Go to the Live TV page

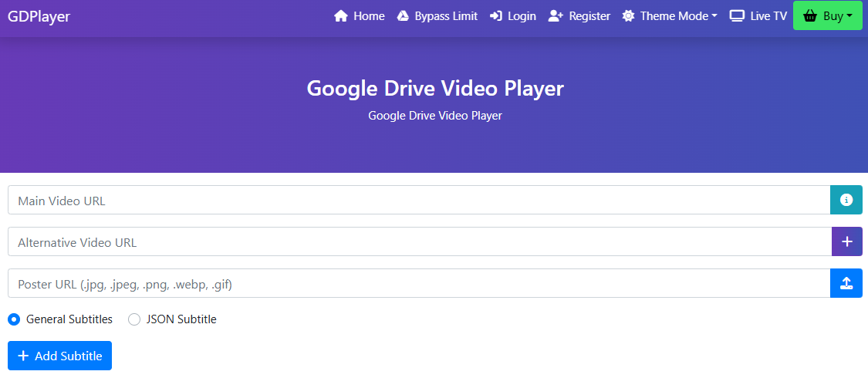tap(768, 16)
